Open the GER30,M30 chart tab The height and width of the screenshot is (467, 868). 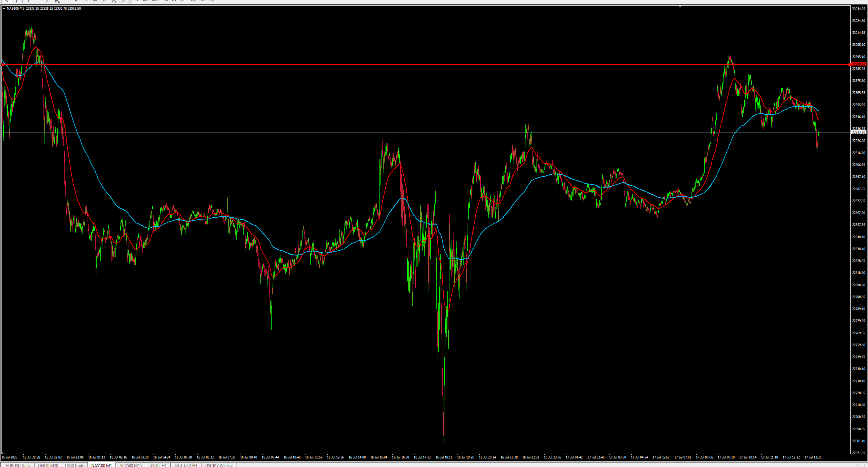[48, 465]
